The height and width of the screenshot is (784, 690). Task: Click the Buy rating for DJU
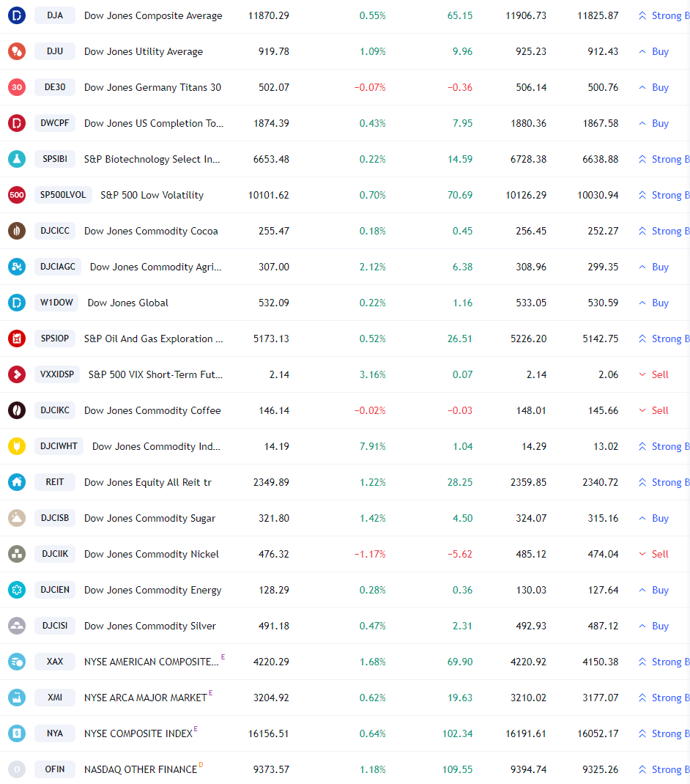654,51
